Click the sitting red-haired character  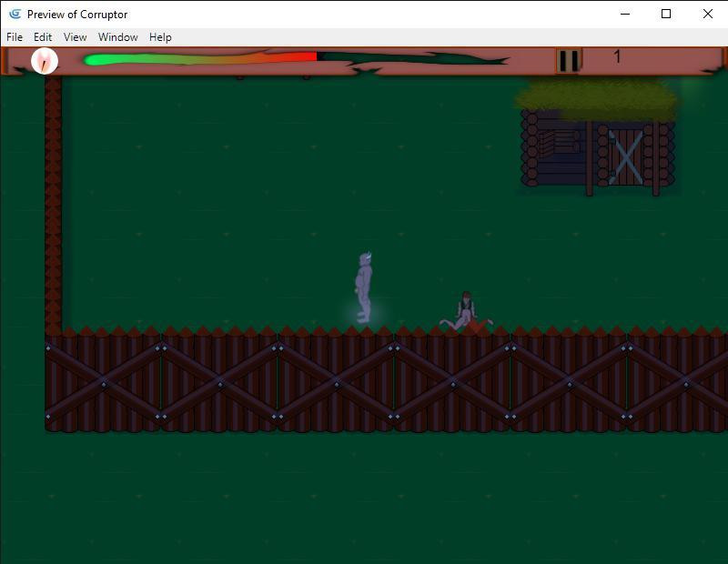466,312
